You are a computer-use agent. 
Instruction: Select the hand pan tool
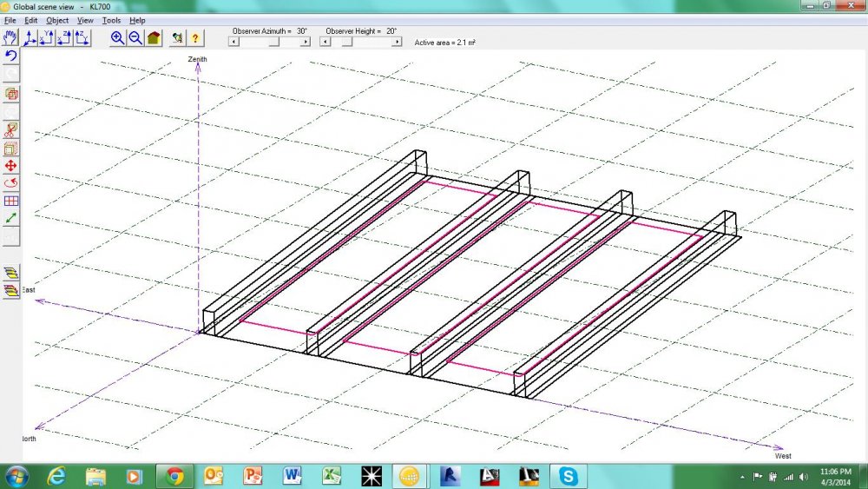(11, 37)
